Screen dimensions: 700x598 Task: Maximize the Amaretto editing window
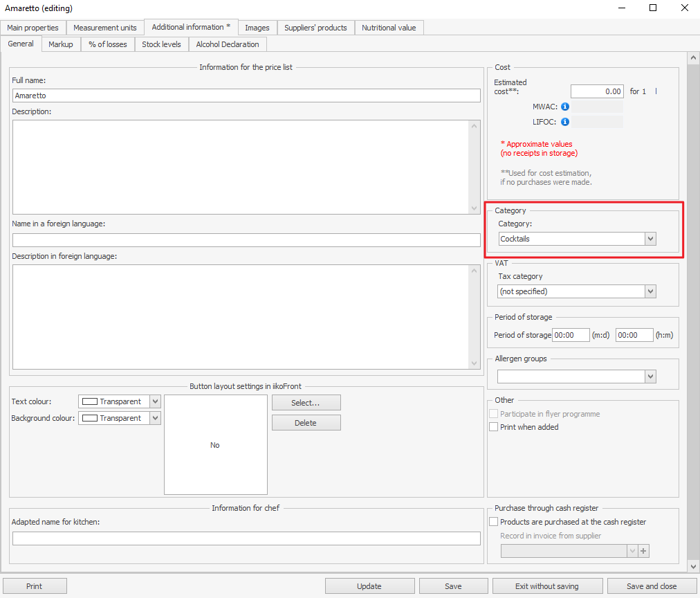pos(653,8)
